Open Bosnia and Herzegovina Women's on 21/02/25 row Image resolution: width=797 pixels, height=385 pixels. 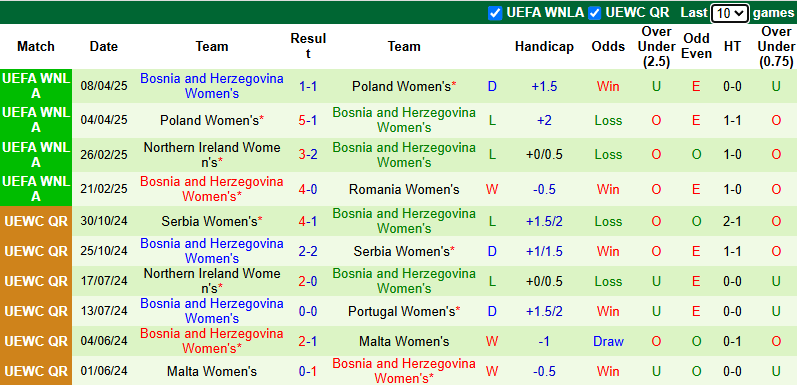pos(212,189)
